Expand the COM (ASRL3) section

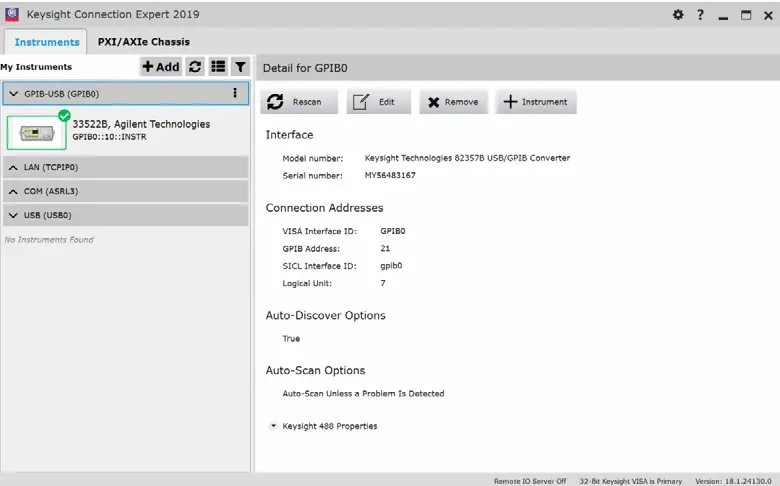pyautogui.click(x=13, y=192)
